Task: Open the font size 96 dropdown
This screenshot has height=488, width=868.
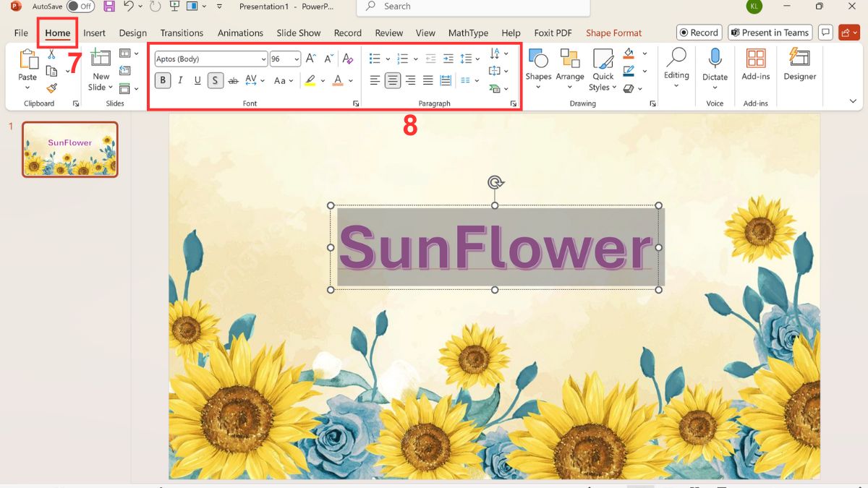Action: [x=297, y=59]
